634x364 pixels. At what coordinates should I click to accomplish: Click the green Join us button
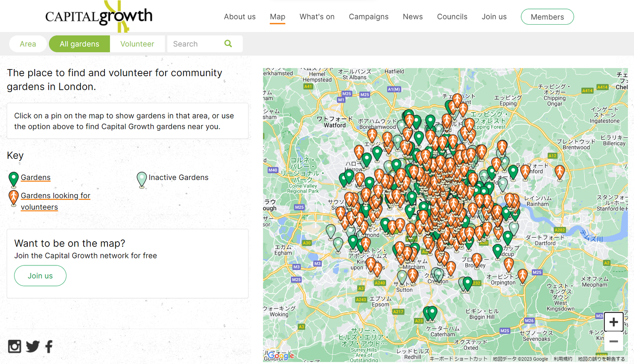[40, 276]
